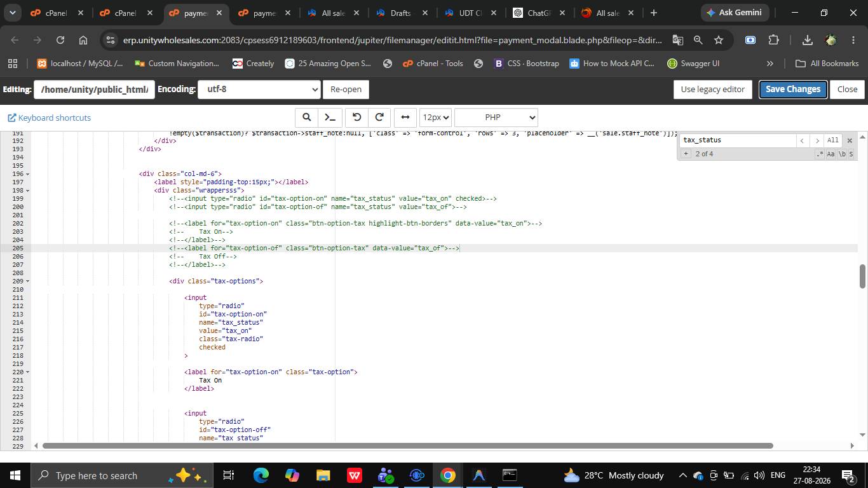Open the Keyboard shortcuts link
The image size is (868, 488).
(50, 118)
